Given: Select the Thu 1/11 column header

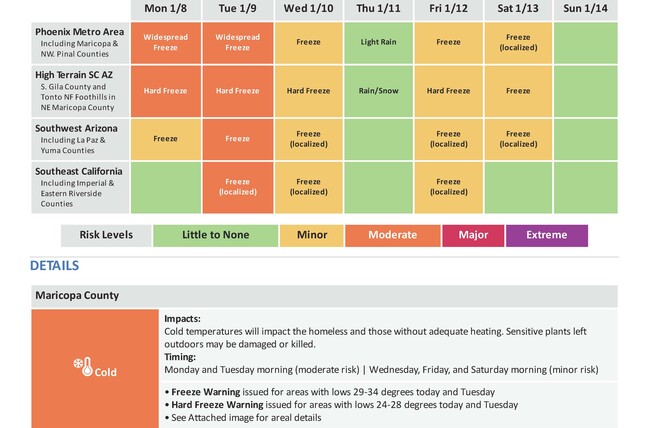Looking at the screenshot, I should coord(378,10).
